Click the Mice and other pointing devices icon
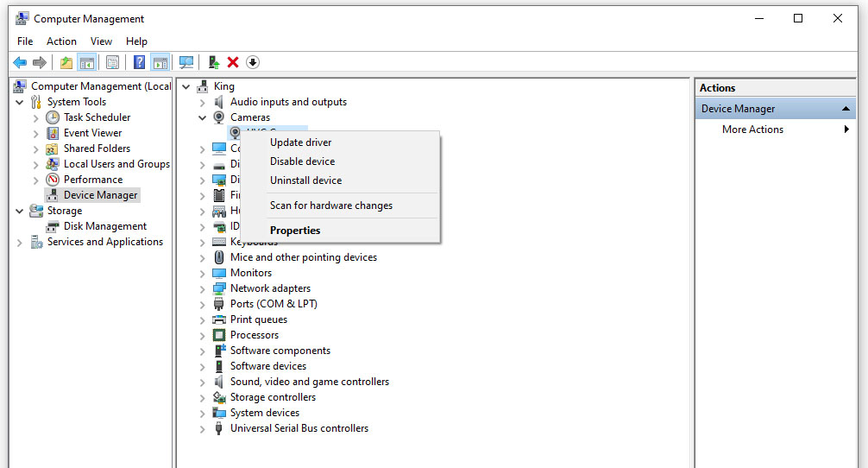The height and width of the screenshot is (468, 868). [219, 257]
